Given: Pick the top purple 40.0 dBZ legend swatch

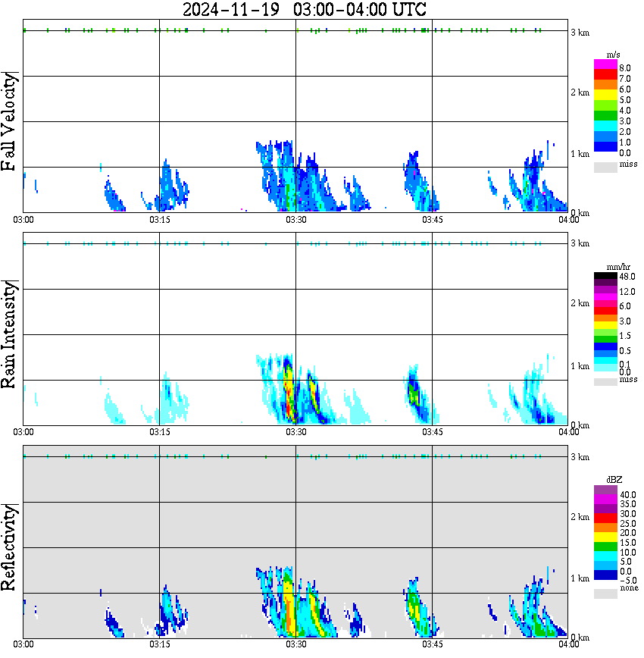Looking at the screenshot, I should [x=605, y=490].
